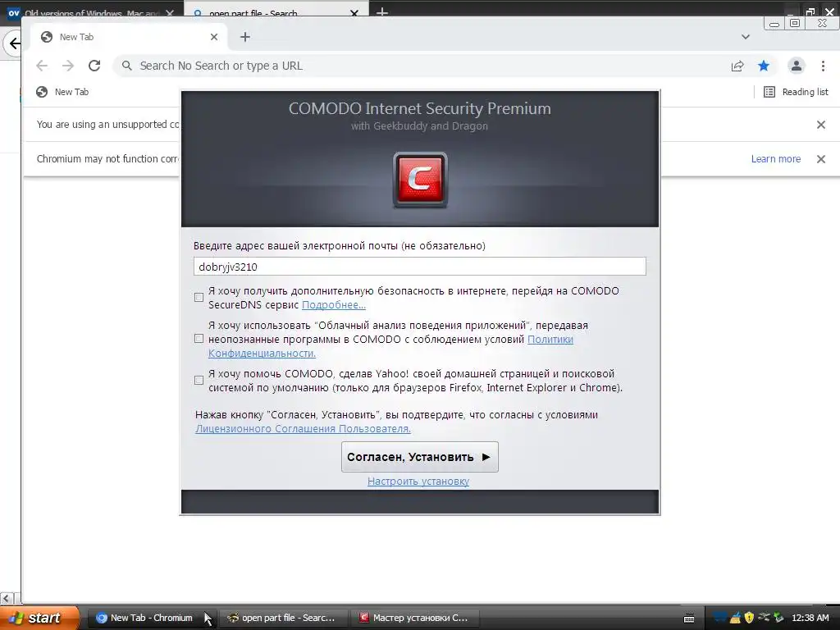This screenshot has height=630, width=840.
Task: Open the 'Настроить установку' link
Action: (418, 481)
